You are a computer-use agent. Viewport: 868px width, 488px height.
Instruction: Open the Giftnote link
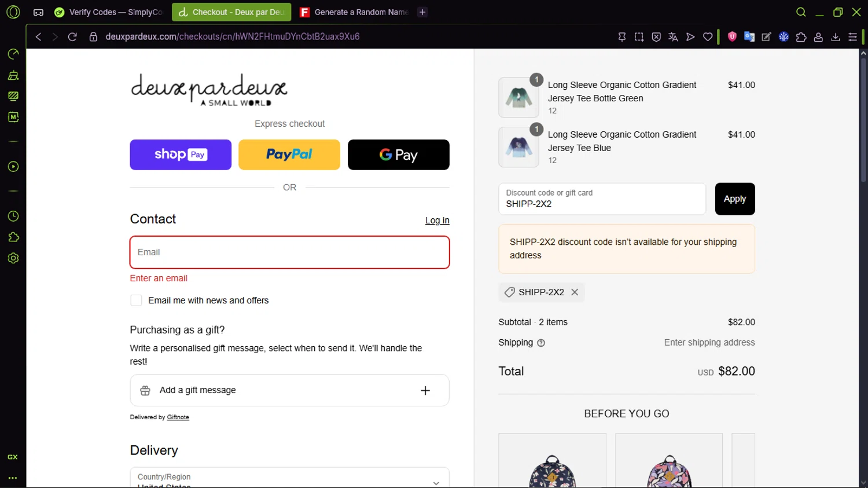tap(178, 417)
